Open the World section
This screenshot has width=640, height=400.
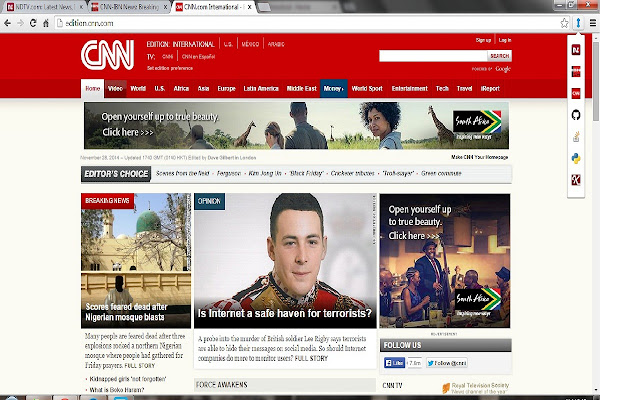[x=138, y=89]
